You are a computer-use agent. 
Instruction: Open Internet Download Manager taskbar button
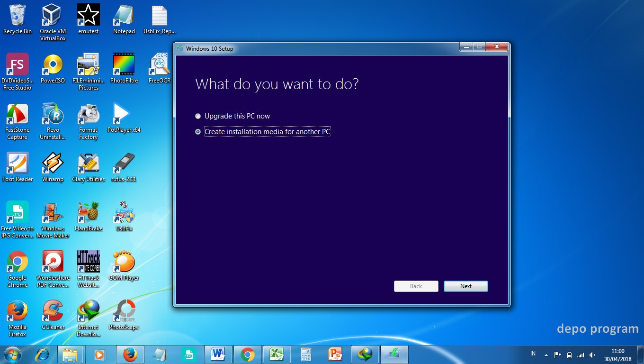[x=365, y=355]
